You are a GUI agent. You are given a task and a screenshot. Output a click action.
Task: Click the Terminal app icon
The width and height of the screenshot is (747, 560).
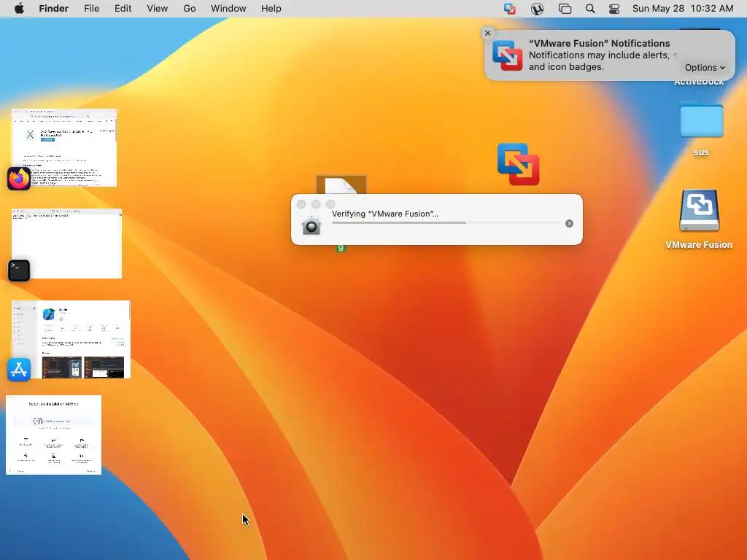(x=19, y=270)
